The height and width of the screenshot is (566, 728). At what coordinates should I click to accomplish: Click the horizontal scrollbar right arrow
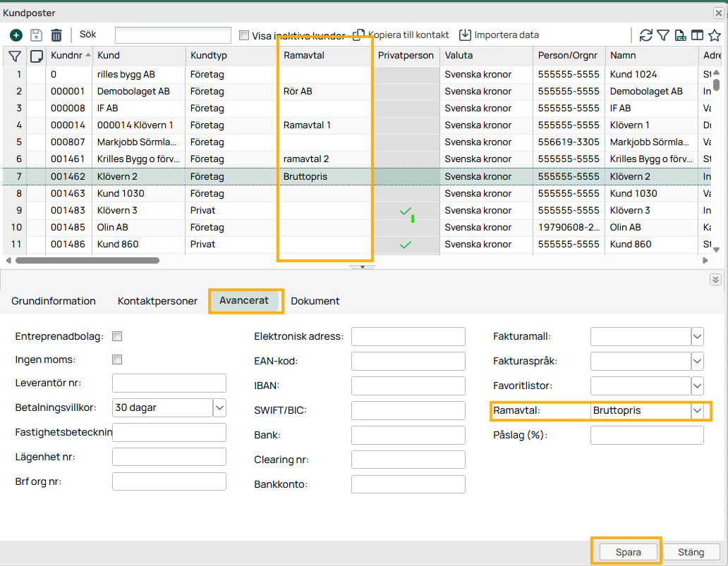705,261
